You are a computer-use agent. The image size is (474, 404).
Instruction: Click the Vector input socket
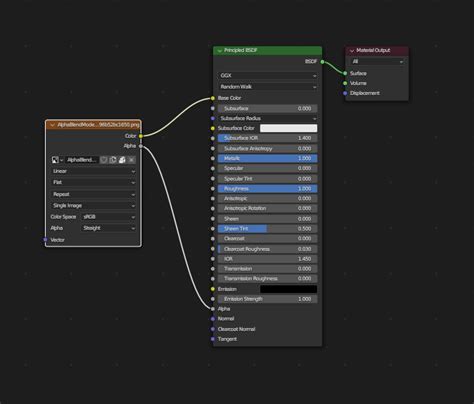click(45, 240)
